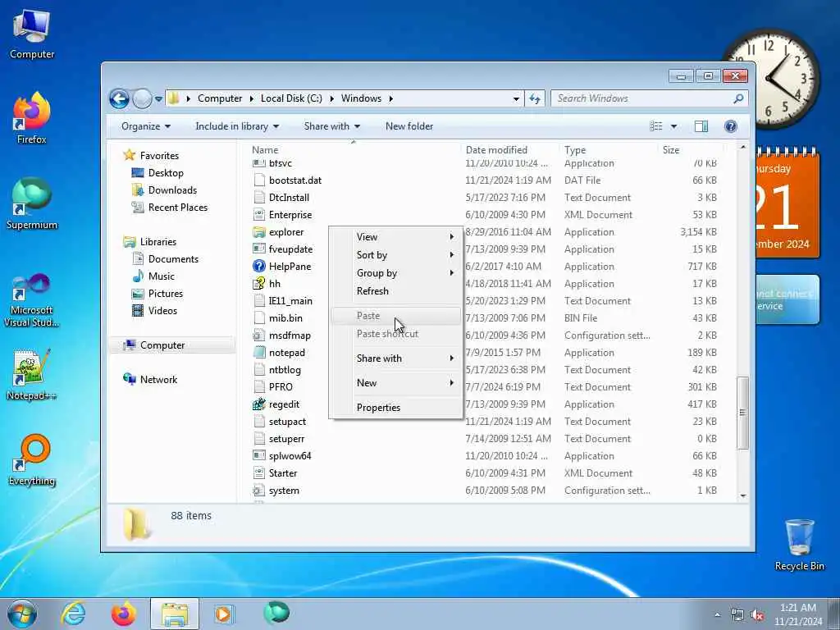Open the Supermium desktop shortcut

point(32,203)
